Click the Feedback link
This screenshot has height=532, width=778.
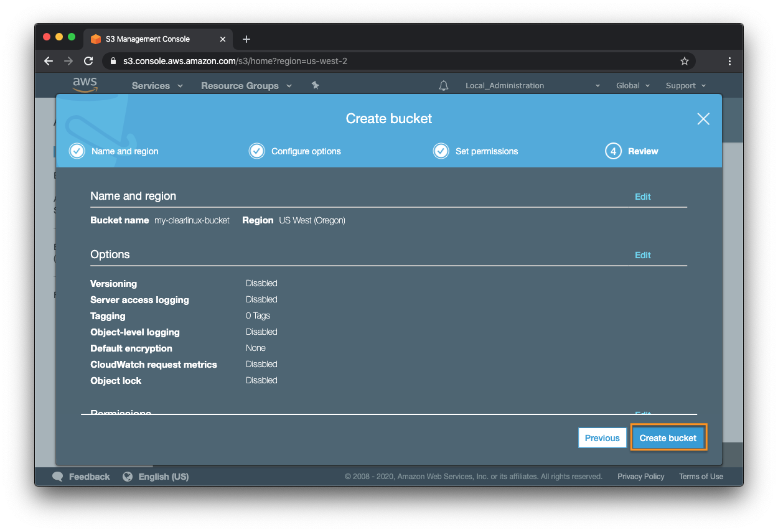pyautogui.click(x=89, y=477)
